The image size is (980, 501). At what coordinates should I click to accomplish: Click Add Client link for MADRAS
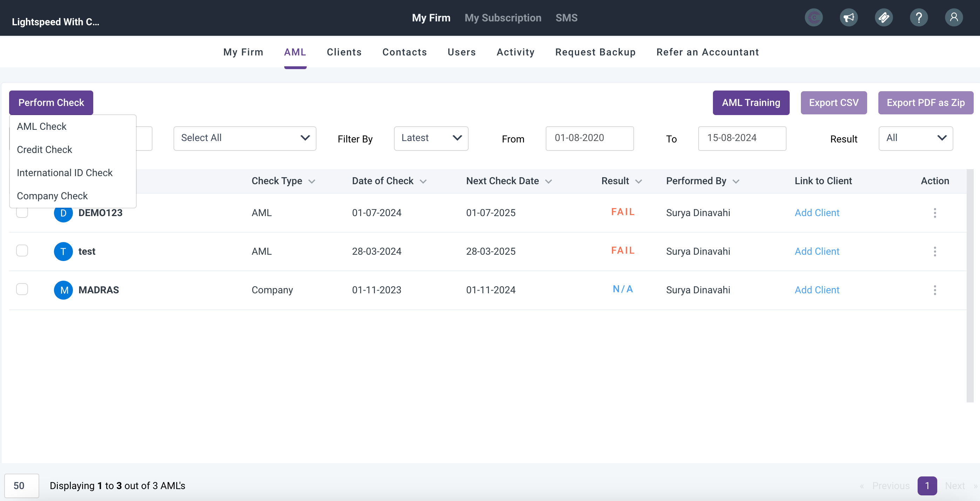coord(816,290)
